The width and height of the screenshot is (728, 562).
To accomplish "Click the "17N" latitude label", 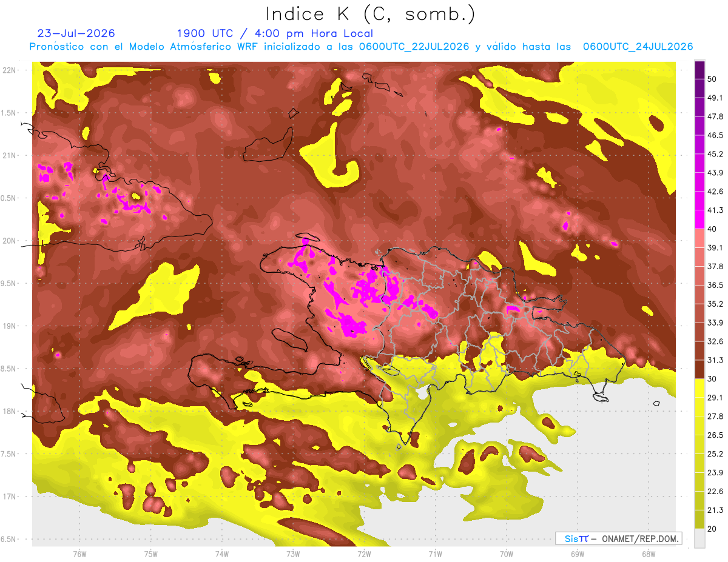I will tap(10, 497).
